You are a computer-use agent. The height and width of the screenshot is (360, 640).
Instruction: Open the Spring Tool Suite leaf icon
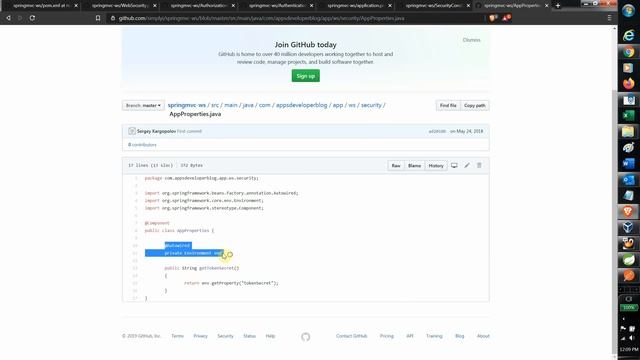pyautogui.click(x=629, y=260)
